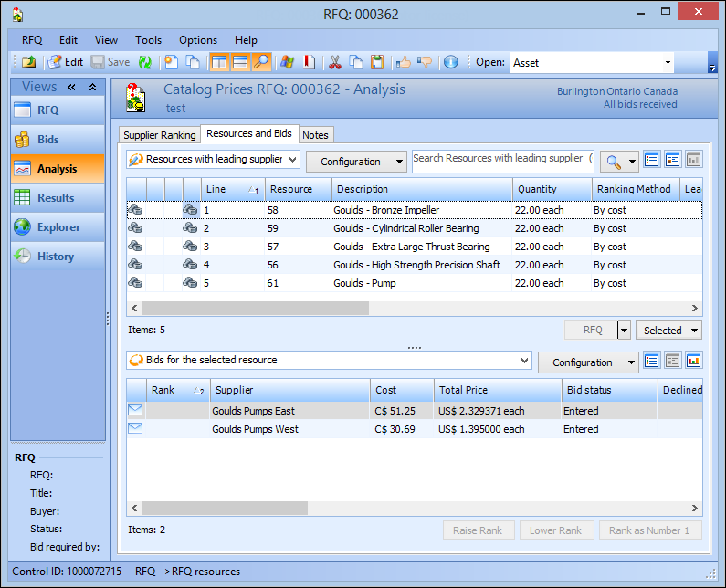Click the blue information icon
726x588 pixels.
pos(450,62)
